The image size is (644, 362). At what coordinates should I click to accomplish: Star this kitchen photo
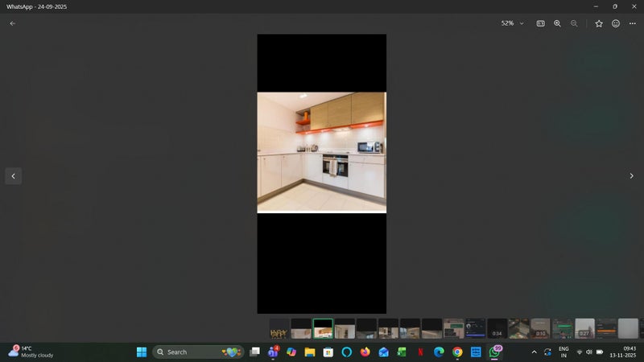coord(599,23)
